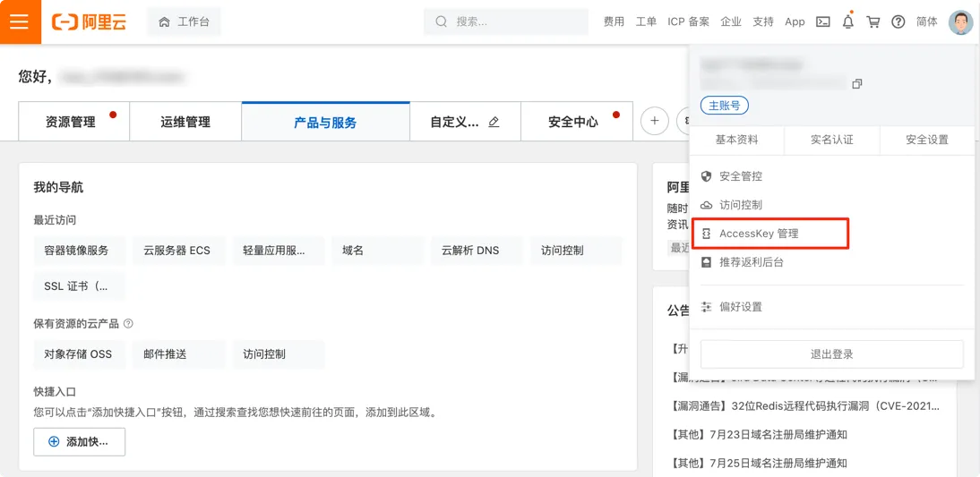Open the help question mark icon
Viewport: 980px width, 477px height.
898,21
